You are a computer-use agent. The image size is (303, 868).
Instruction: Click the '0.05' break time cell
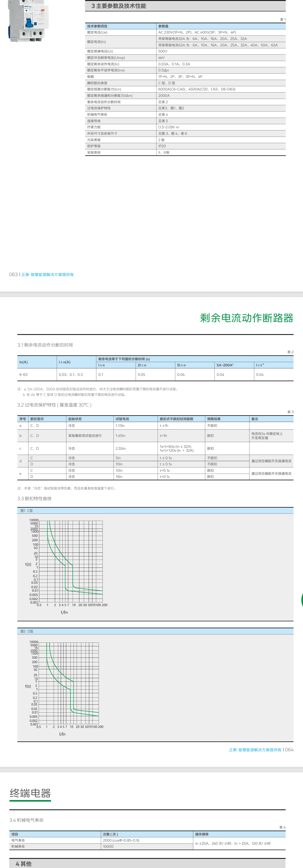(x=141, y=375)
